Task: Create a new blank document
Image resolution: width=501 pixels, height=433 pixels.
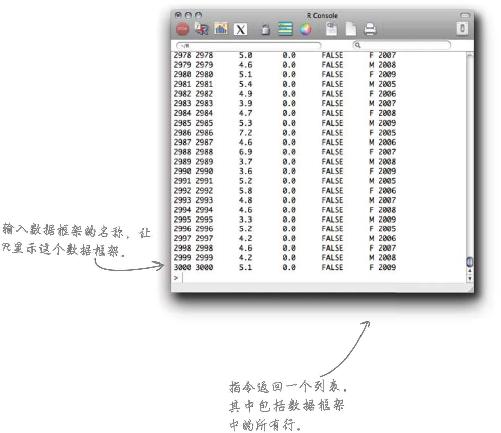Action: tap(350, 29)
